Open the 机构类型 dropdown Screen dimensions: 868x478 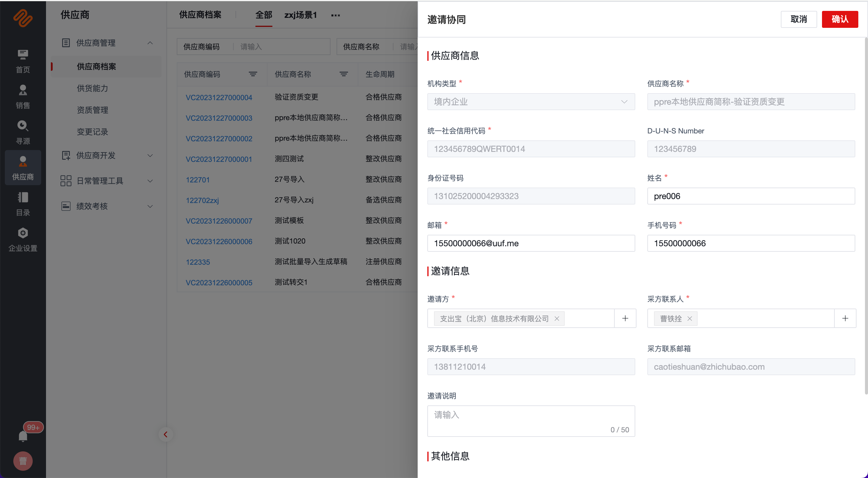coord(531,102)
